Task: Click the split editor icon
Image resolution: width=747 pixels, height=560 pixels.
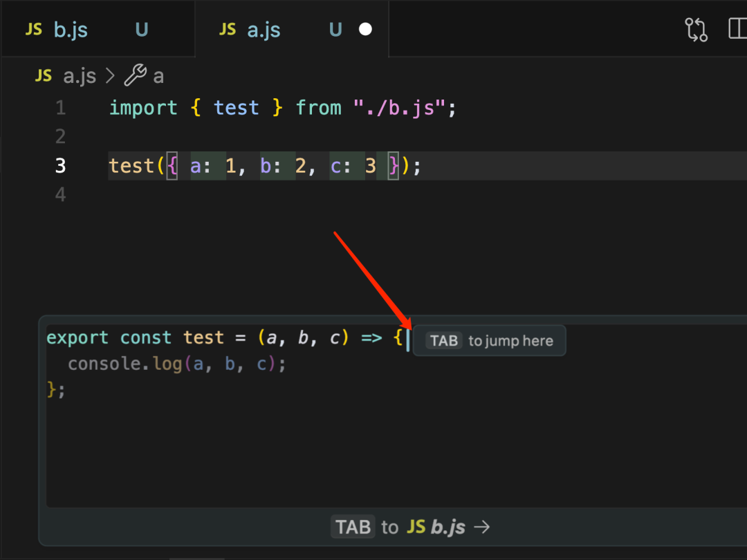Action: pyautogui.click(x=737, y=30)
